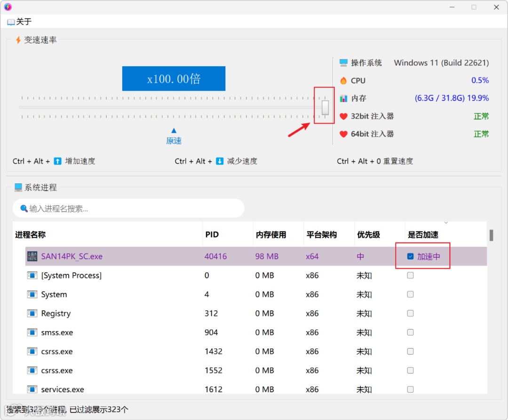Click the smss.exe row icon
This screenshot has width=508, height=420.
(x=32, y=333)
